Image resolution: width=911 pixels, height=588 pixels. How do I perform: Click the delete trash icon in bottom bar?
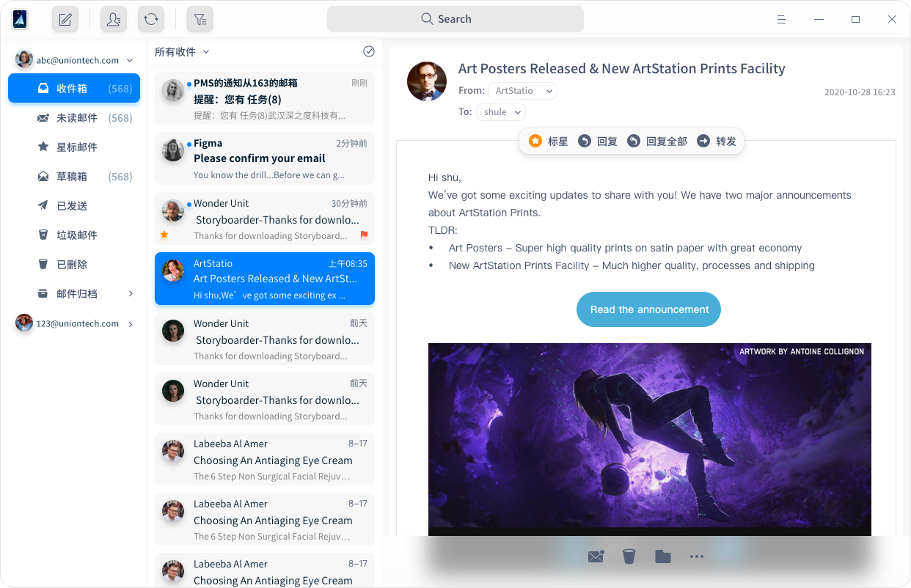click(x=629, y=556)
